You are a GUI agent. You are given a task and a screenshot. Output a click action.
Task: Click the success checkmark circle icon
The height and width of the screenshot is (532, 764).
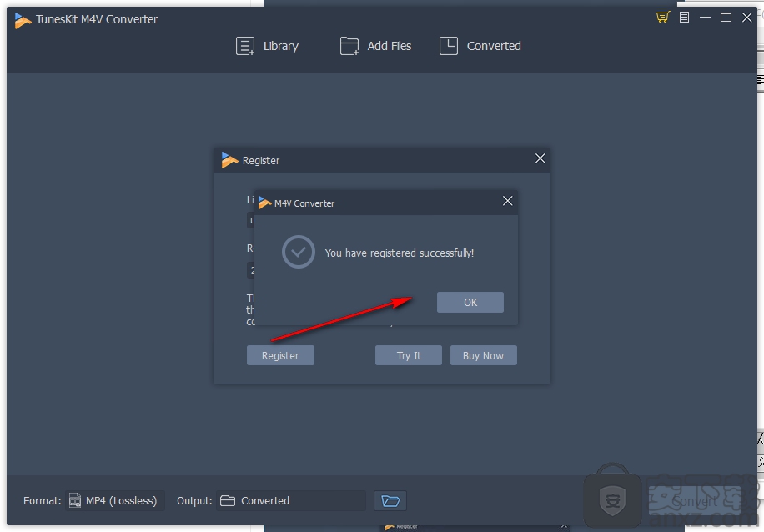coord(299,252)
